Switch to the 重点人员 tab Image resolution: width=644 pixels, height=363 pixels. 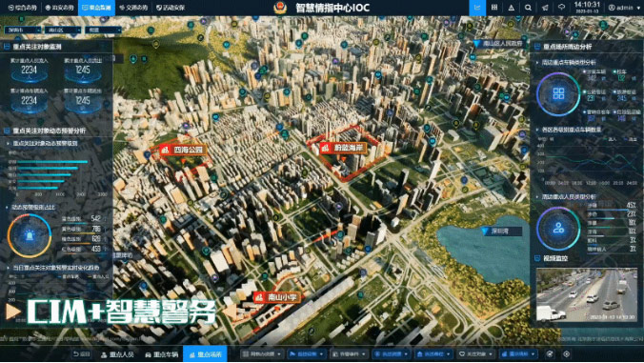coord(117,354)
